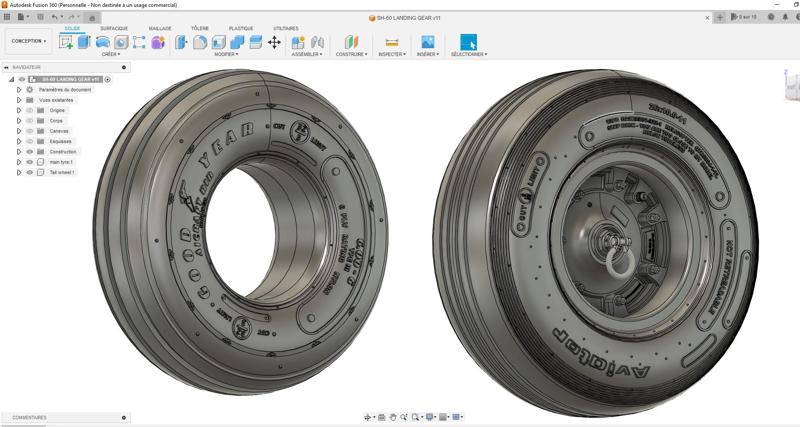800x427 pixels.
Task: Select the Pan hand icon
Action: [393, 417]
